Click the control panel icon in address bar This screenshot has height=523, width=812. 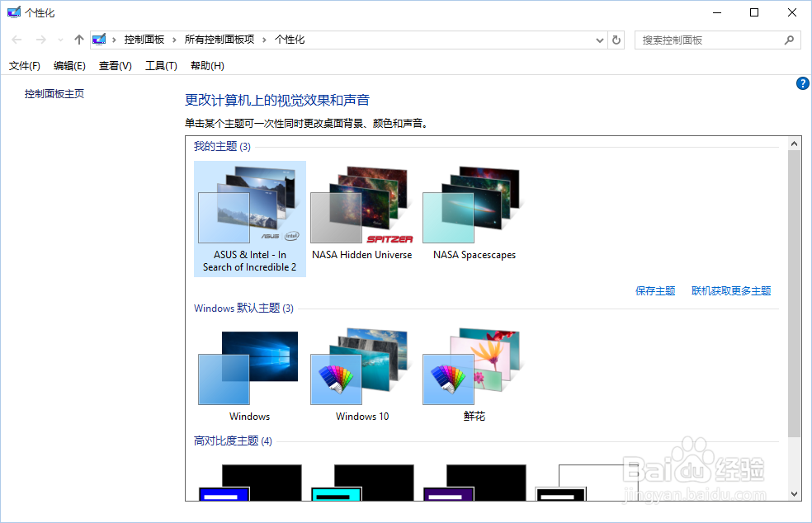click(99, 40)
